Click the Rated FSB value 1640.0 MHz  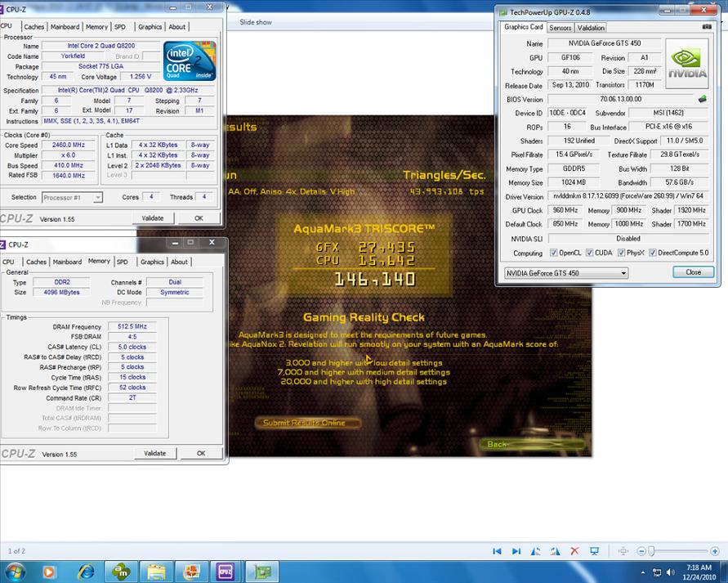pos(68,176)
